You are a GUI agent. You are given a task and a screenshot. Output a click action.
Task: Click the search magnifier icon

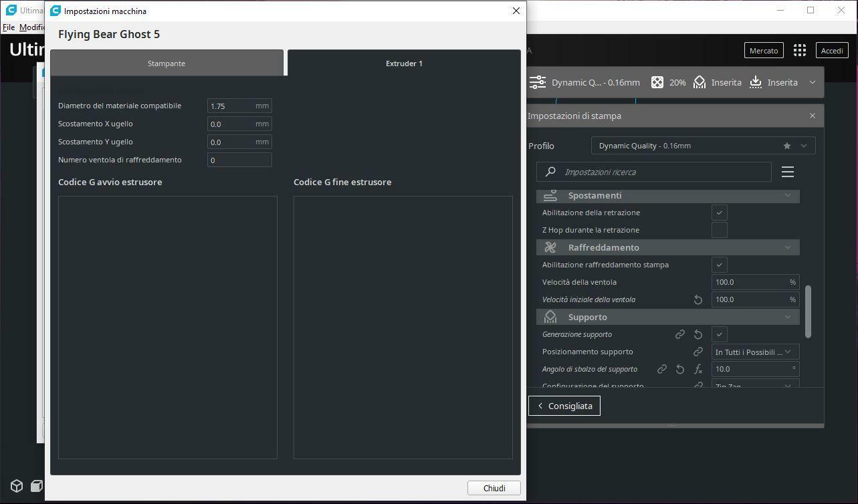pyautogui.click(x=550, y=172)
